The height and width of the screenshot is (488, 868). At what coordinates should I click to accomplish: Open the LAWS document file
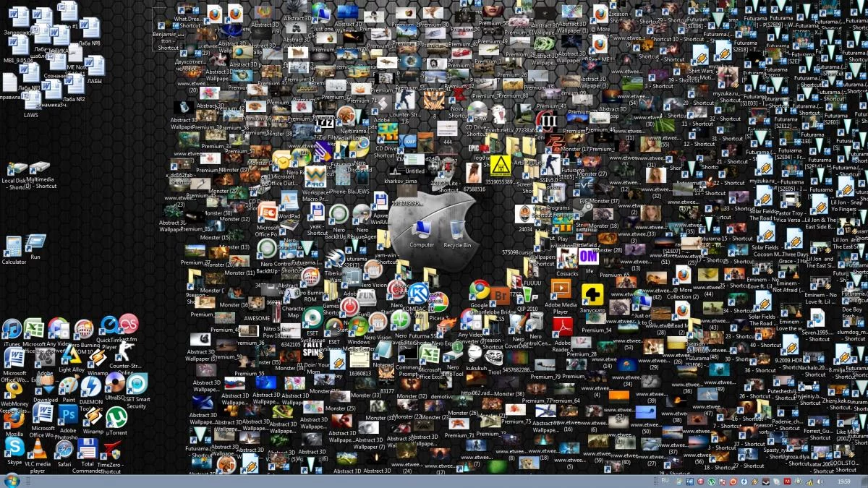pos(31,103)
